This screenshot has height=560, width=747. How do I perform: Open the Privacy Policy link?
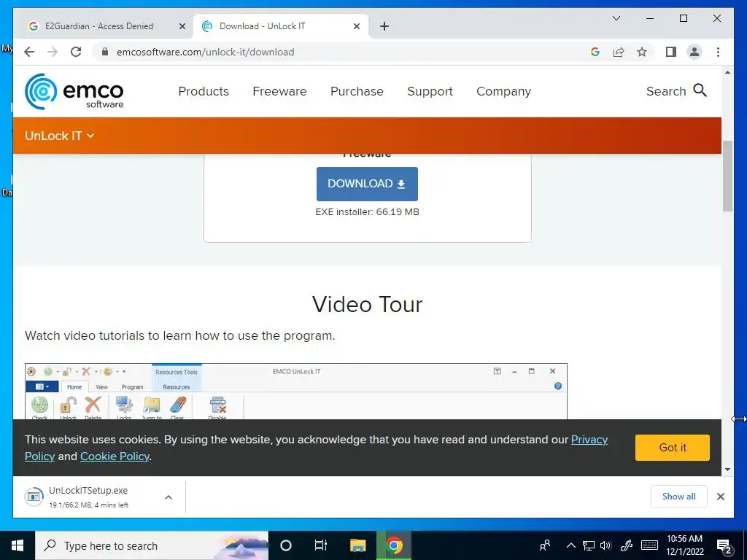coord(589,440)
